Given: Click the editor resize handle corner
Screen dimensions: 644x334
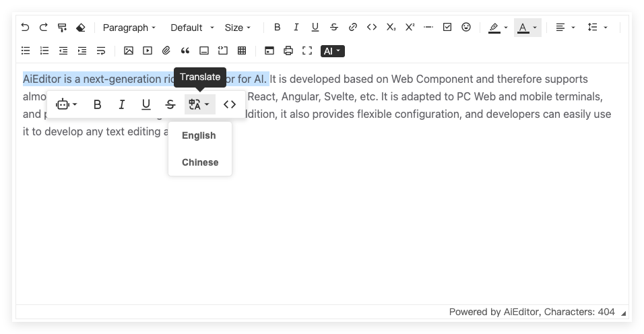Looking at the screenshot, I should 624,314.
